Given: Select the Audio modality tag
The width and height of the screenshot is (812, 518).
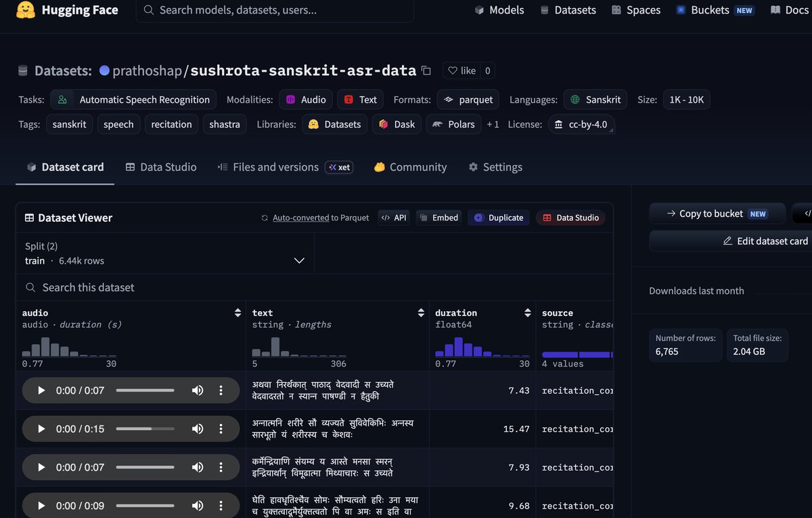Looking at the screenshot, I should [305, 99].
